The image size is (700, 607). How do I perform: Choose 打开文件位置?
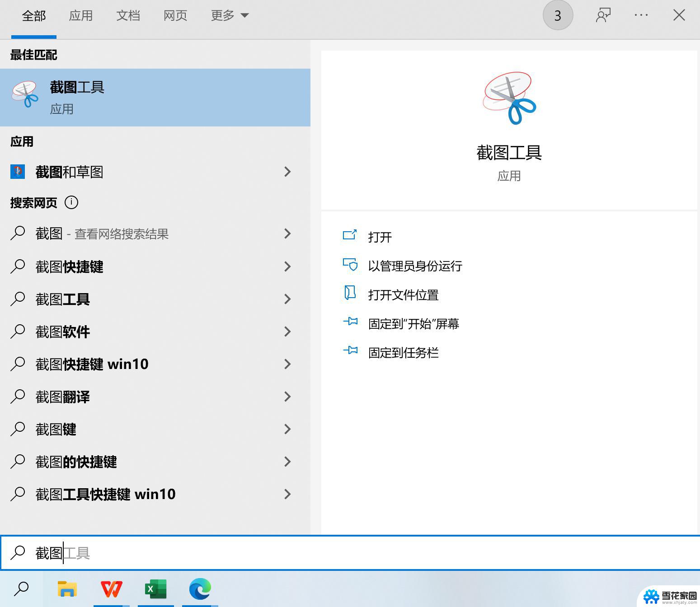coord(403,295)
